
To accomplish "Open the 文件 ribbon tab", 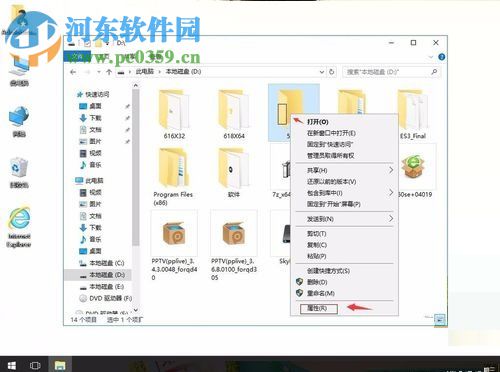I will coord(77,57).
